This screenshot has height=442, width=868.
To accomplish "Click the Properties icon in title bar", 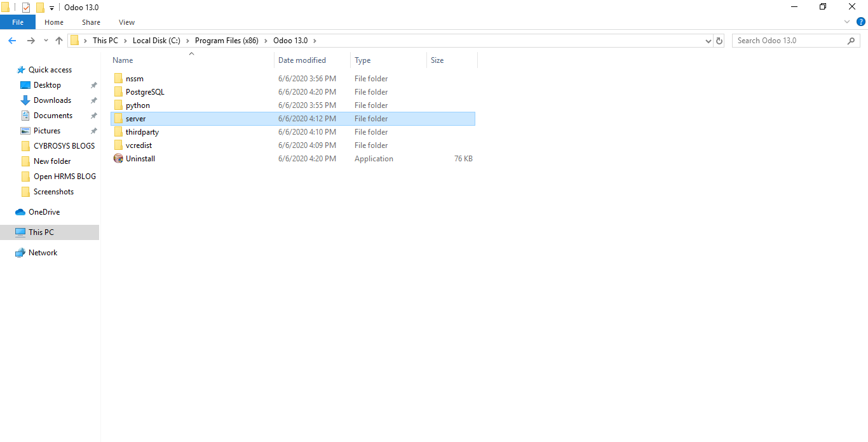I will [x=26, y=8].
